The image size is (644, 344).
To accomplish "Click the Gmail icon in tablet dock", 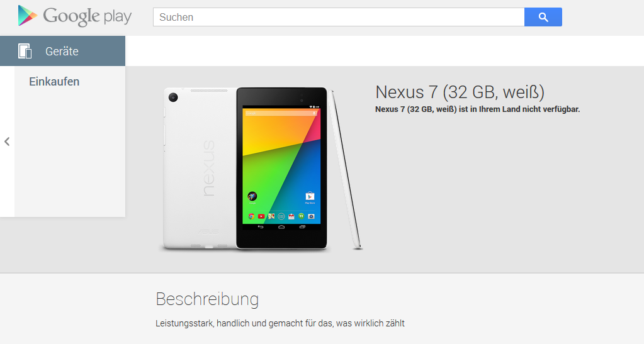I will [291, 216].
